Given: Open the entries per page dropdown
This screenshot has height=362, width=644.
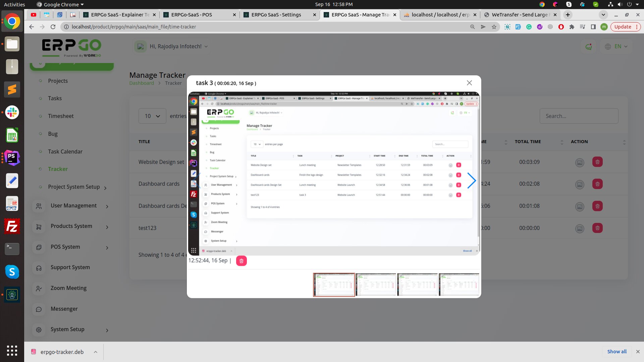Looking at the screenshot, I should 152,116.
